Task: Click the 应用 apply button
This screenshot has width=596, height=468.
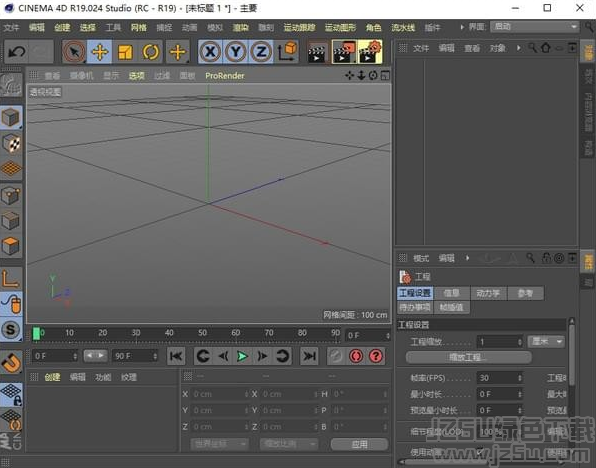Action: click(x=359, y=444)
